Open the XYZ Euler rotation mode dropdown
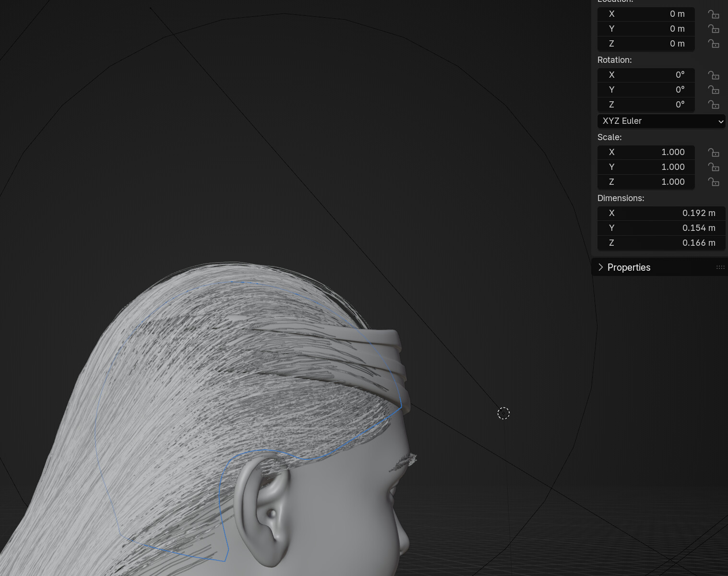Viewport: 728px width, 576px height. pyautogui.click(x=661, y=121)
